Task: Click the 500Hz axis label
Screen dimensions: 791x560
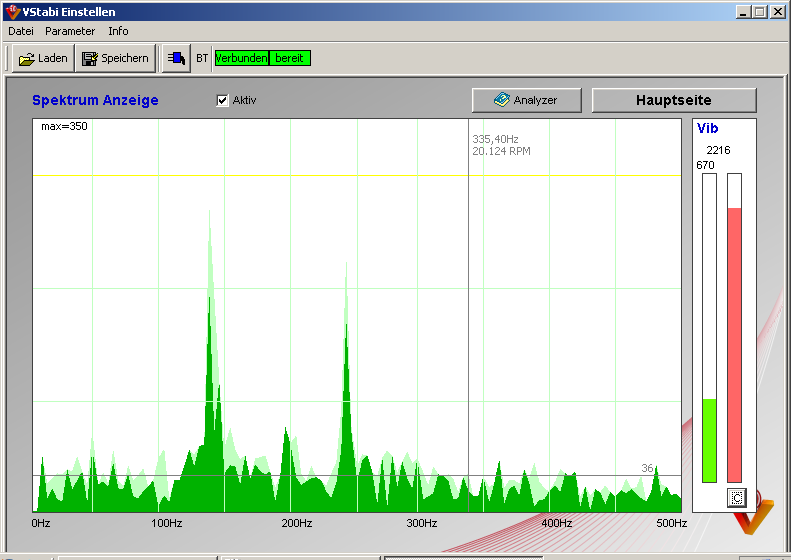Action: coord(671,523)
